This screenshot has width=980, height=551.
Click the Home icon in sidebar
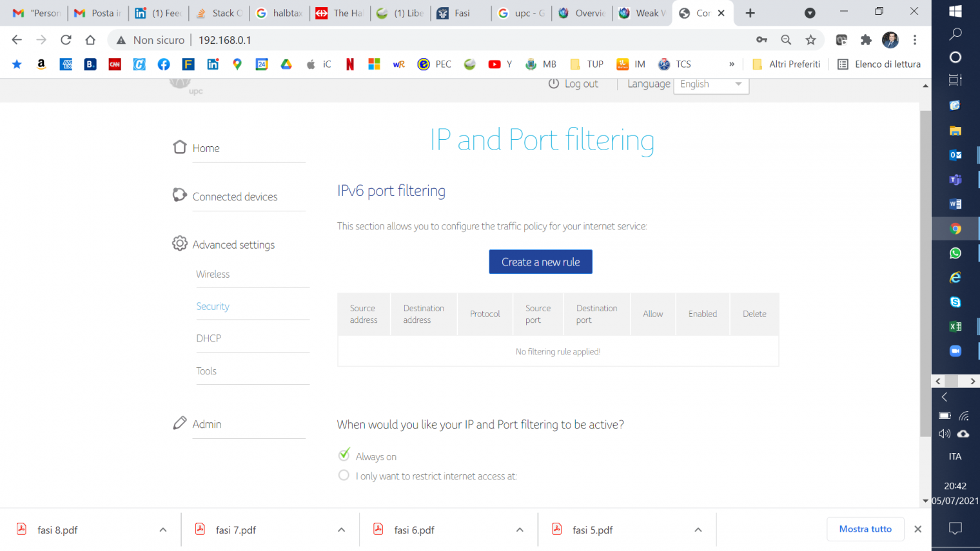[180, 147]
